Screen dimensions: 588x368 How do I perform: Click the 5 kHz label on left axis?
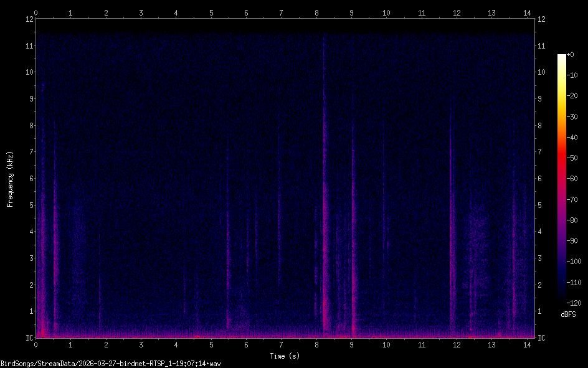click(29, 205)
